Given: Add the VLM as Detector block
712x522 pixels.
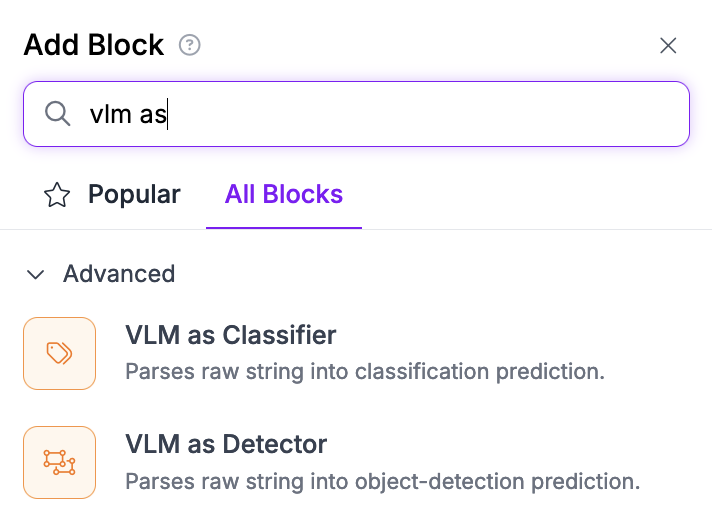Looking at the screenshot, I should (226, 444).
